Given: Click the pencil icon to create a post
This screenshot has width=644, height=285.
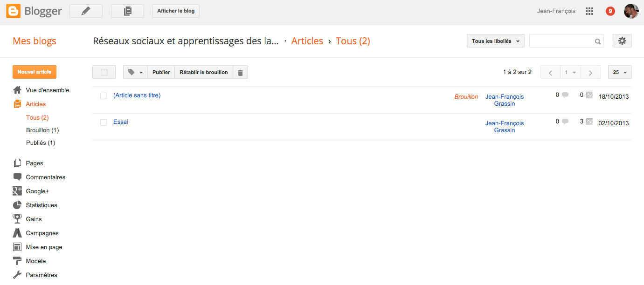Looking at the screenshot, I should point(86,11).
